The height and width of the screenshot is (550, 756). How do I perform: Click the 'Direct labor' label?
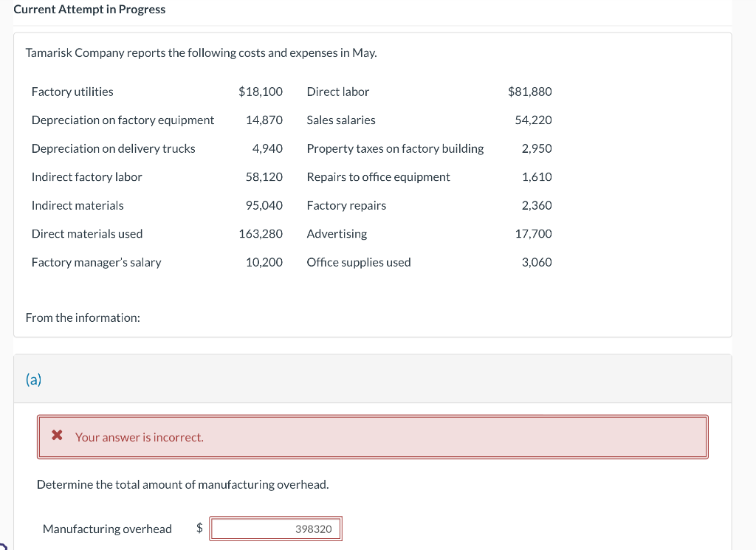(x=338, y=92)
